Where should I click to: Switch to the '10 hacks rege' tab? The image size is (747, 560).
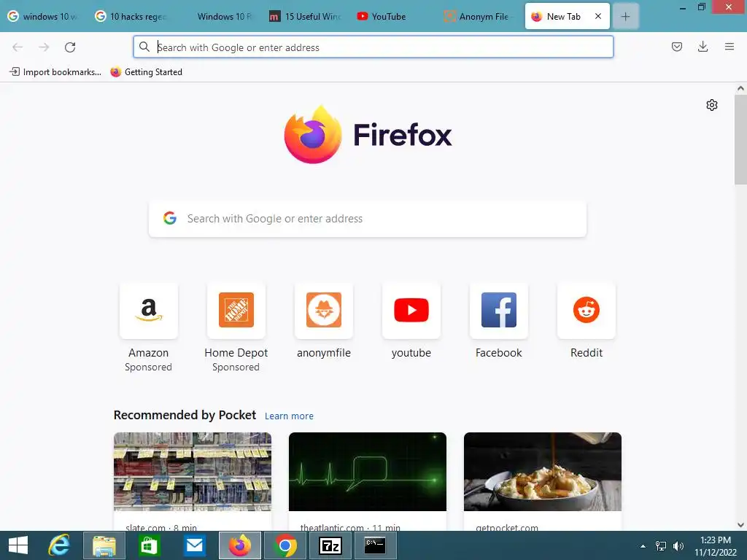(x=132, y=17)
